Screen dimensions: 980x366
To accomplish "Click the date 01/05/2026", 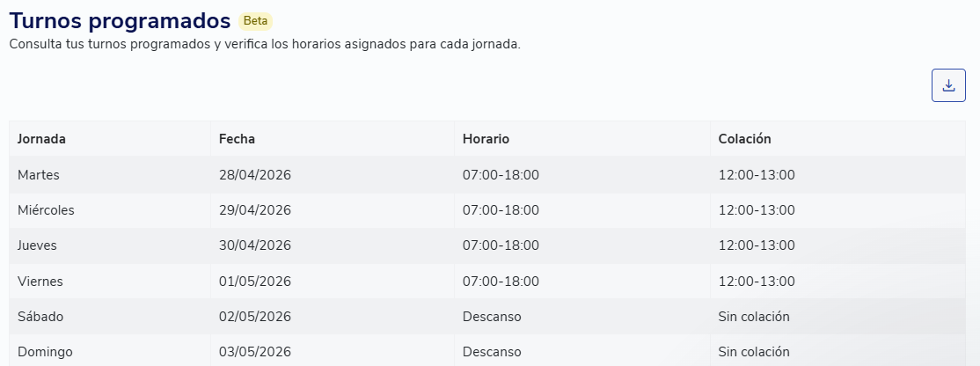I will 255,282.
